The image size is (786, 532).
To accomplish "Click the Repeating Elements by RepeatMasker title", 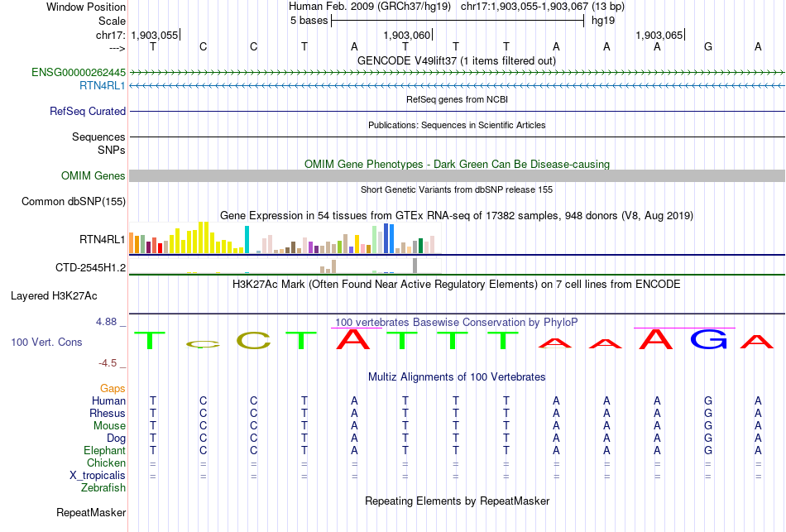I will (x=458, y=501).
